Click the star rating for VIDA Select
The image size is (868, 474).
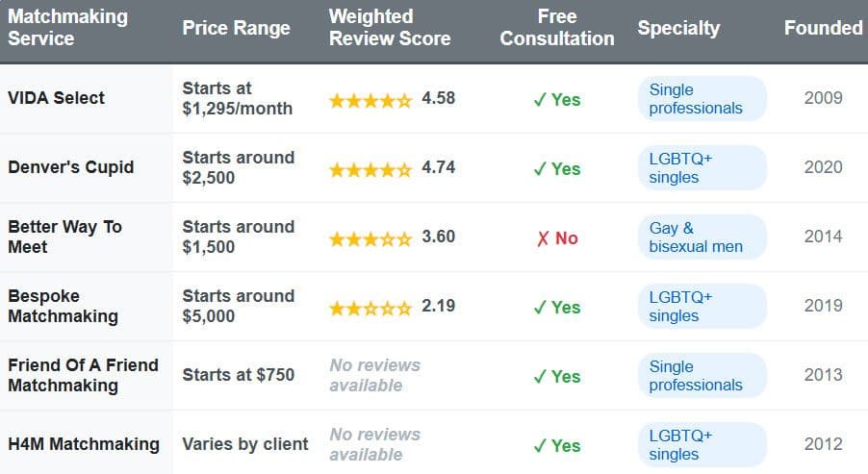pos(370,99)
